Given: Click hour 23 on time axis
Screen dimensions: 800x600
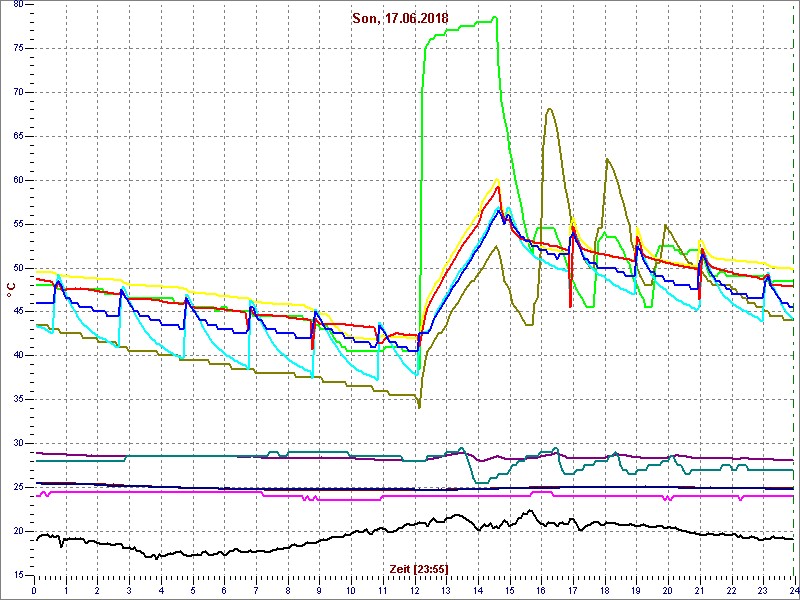Looking at the screenshot, I should pyautogui.click(x=763, y=590).
